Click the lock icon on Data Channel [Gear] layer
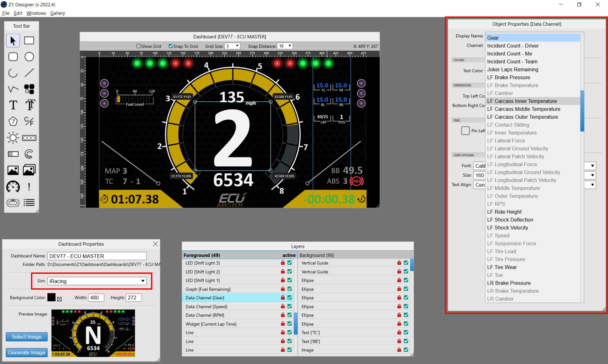Viewport: 608px width, 364px height. point(283,298)
